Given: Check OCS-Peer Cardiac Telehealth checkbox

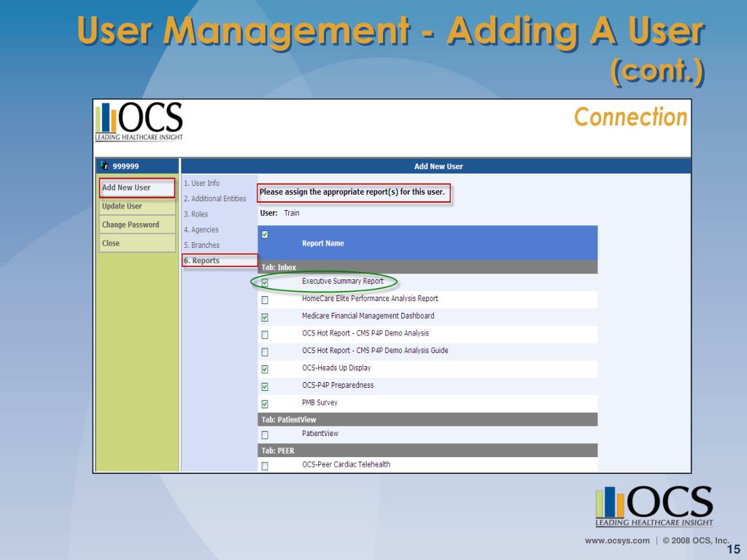Looking at the screenshot, I should tap(265, 466).
